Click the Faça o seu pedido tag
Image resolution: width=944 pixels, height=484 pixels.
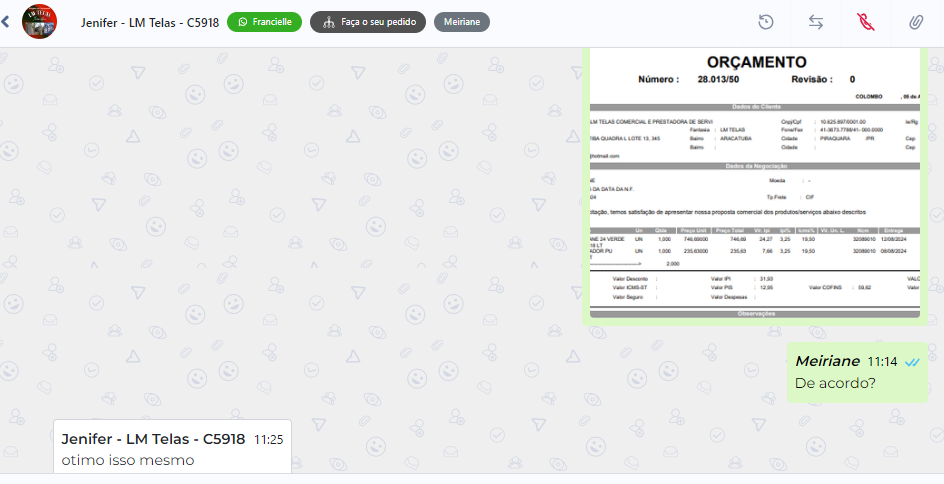pos(368,22)
